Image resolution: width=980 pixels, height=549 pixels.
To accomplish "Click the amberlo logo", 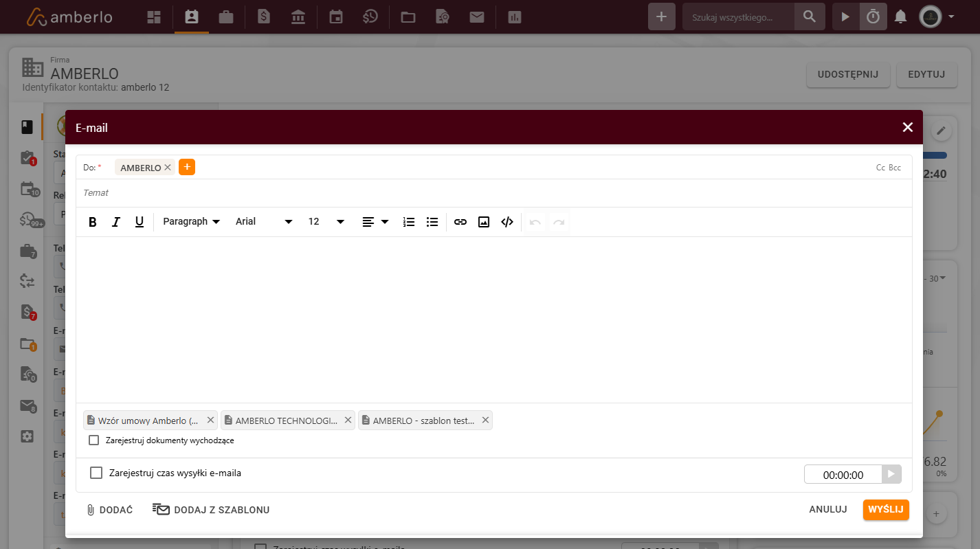I will point(69,17).
